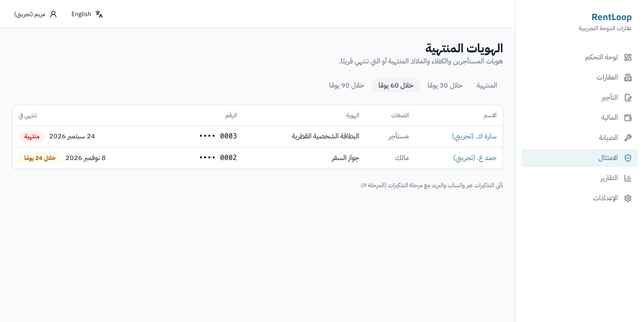This screenshot has height=322, width=644.
Task: Switch language to English
Action: (87, 14)
